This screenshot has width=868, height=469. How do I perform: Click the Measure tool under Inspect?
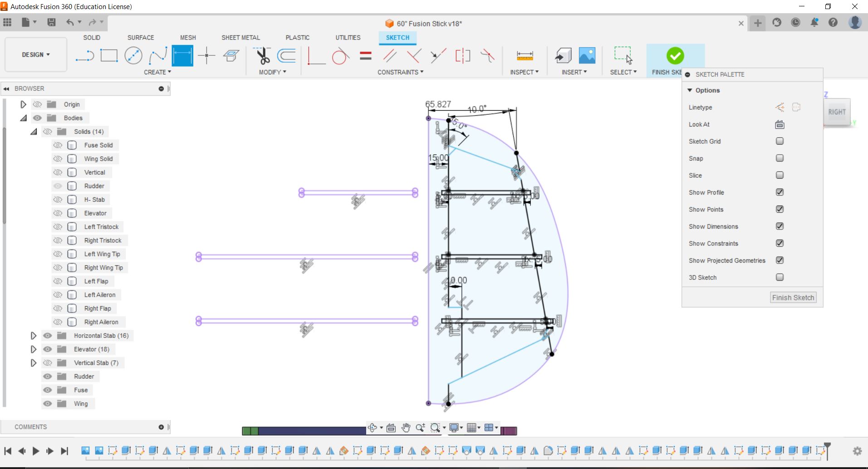pyautogui.click(x=525, y=56)
